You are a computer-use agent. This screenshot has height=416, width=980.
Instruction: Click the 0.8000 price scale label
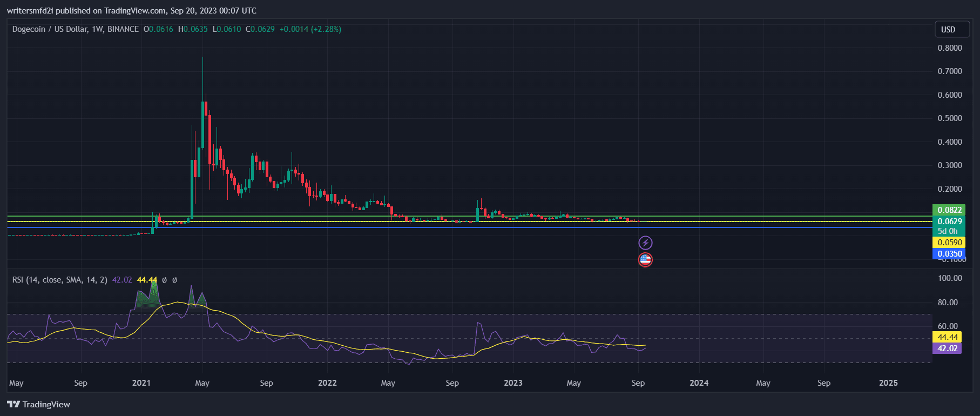pos(949,48)
